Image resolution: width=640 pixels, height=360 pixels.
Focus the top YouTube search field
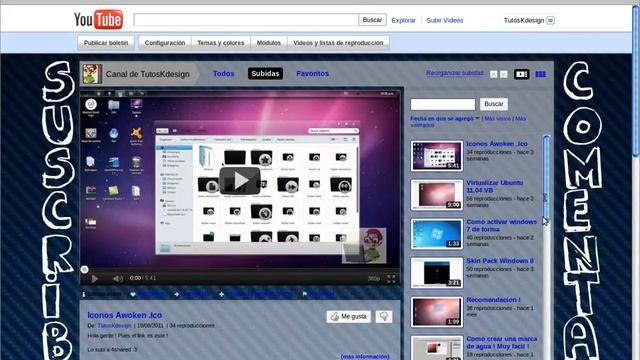pyautogui.click(x=246, y=20)
